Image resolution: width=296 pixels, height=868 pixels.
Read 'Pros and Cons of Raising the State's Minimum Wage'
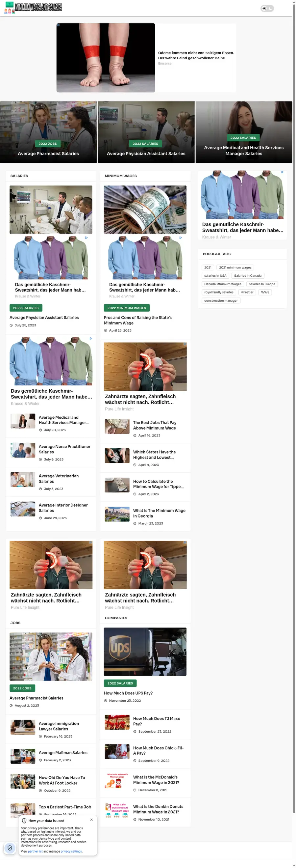(x=138, y=320)
